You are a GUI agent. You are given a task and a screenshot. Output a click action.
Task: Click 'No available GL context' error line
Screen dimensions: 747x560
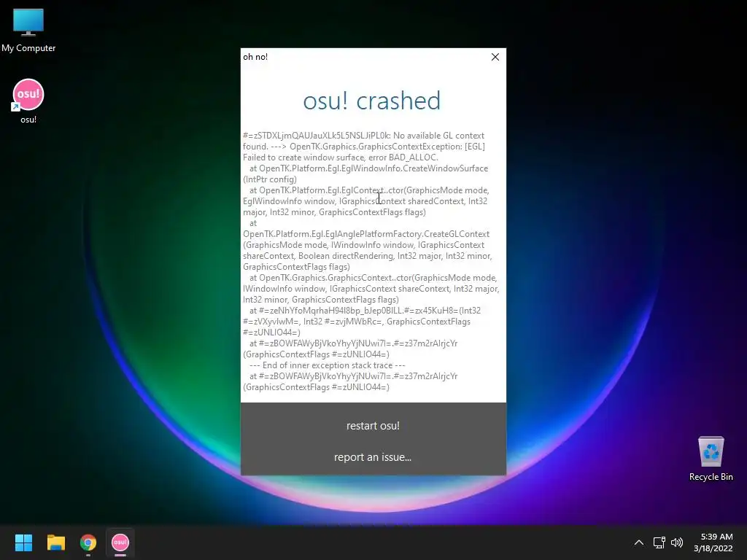363,136
